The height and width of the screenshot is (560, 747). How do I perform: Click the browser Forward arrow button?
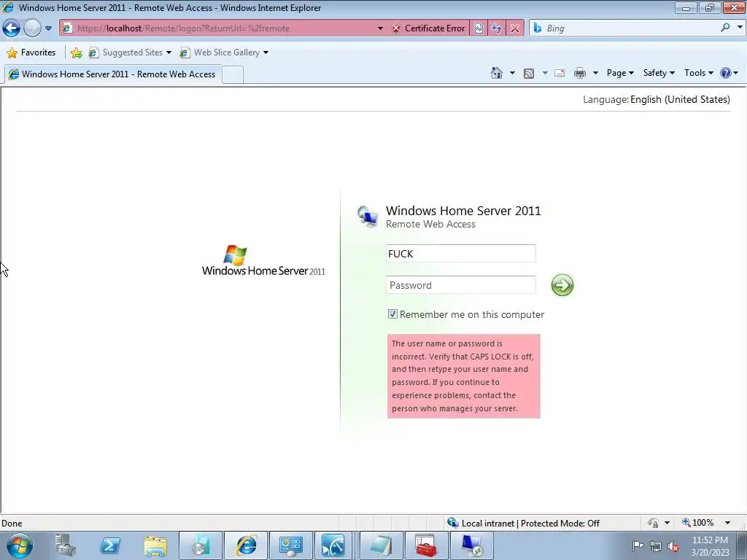[32, 28]
